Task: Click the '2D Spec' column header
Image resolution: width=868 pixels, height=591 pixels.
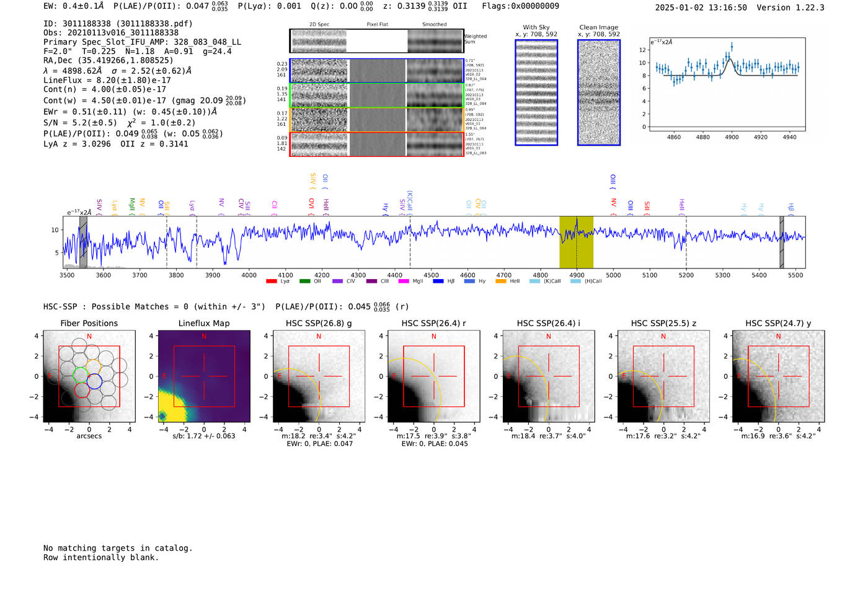Action: [x=319, y=25]
